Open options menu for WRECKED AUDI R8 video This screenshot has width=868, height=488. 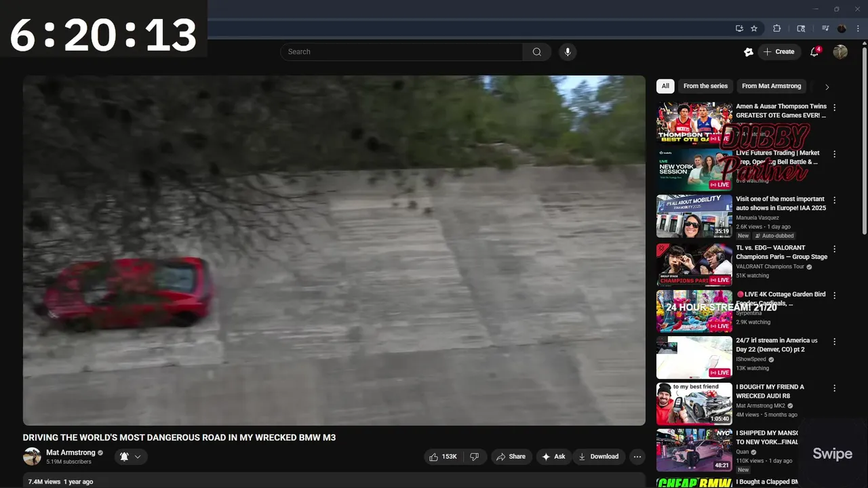(x=834, y=388)
